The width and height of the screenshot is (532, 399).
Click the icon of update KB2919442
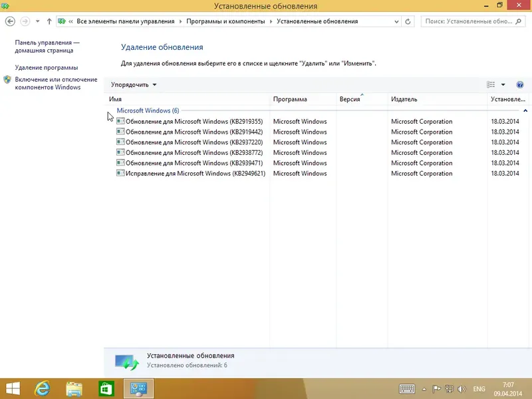120,131
